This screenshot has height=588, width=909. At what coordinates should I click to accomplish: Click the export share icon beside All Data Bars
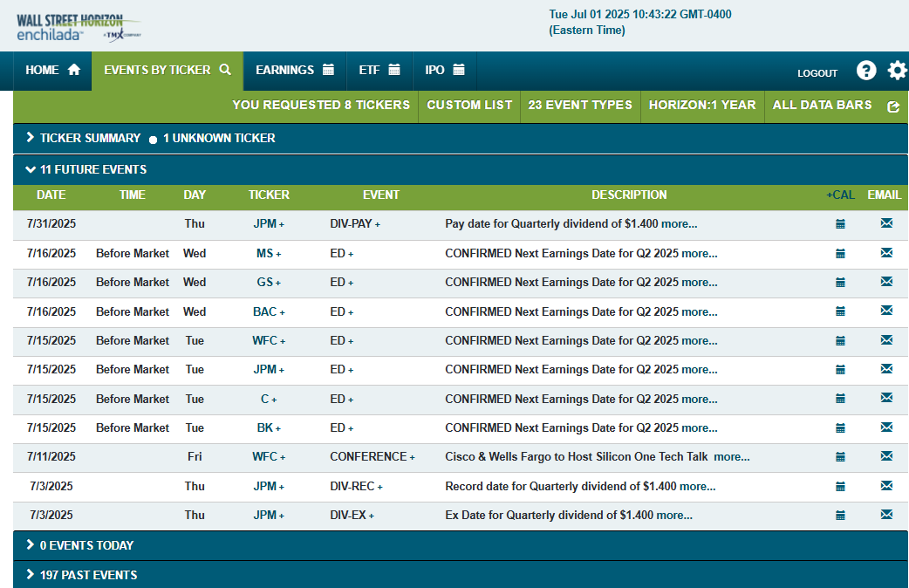893,106
